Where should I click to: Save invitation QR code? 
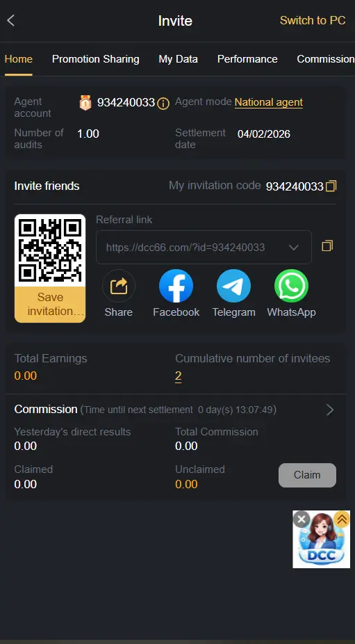(x=50, y=305)
